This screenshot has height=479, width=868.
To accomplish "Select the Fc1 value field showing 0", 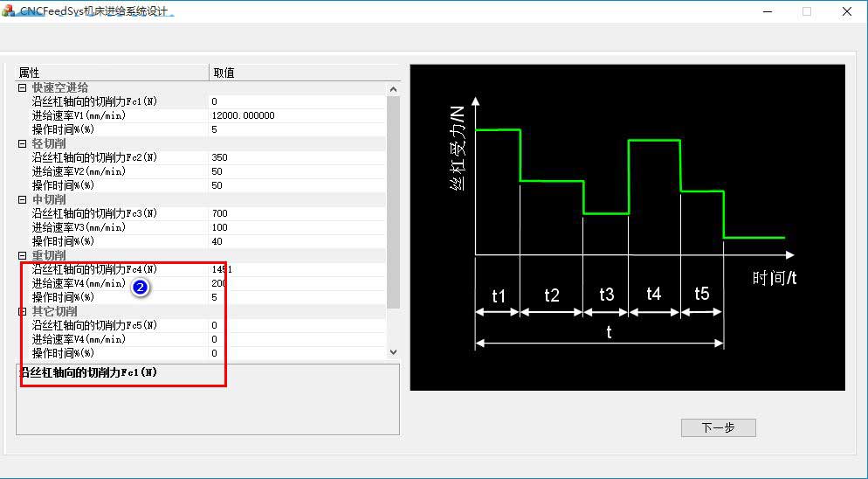I will [297, 101].
